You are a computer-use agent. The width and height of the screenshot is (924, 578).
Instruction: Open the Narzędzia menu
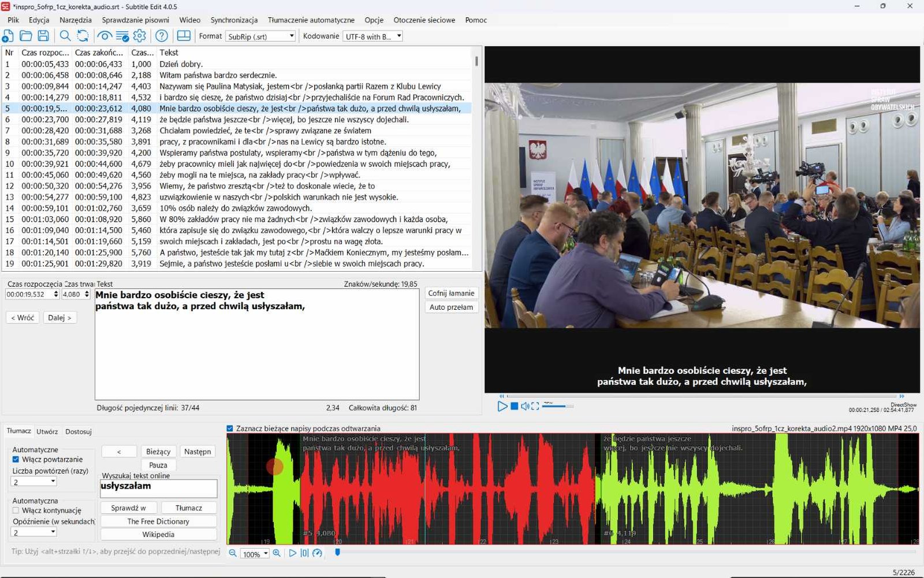pyautogui.click(x=76, y=20)
